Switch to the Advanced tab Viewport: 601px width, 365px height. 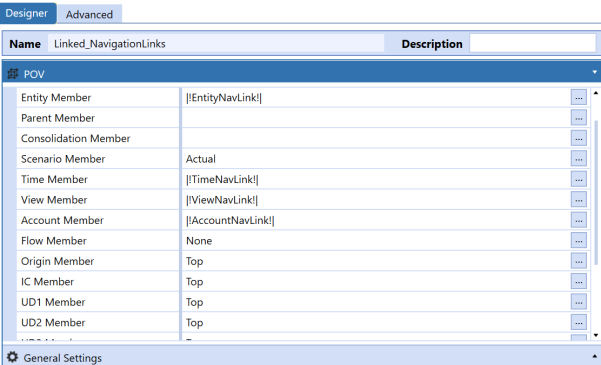point(89,14)
